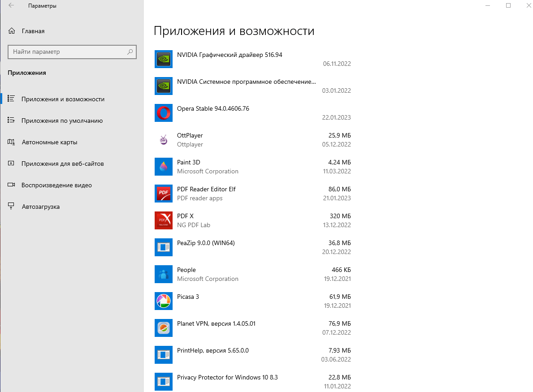Click the Приложения для веб-сайтов icon
533x392 pixels.
(x=11, y=164)
